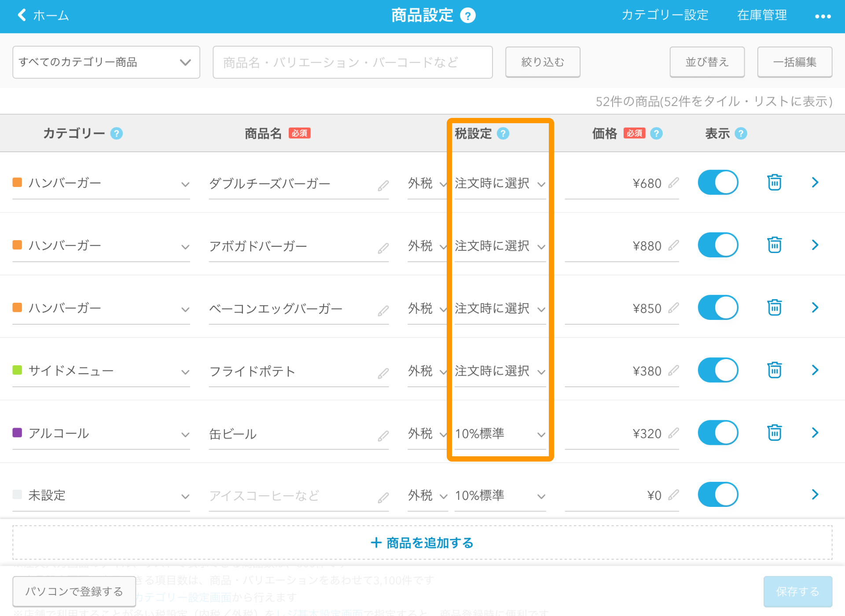The image size is (845, 616).
Task: Click the ¥0 price field
Action: coord(622,496)
